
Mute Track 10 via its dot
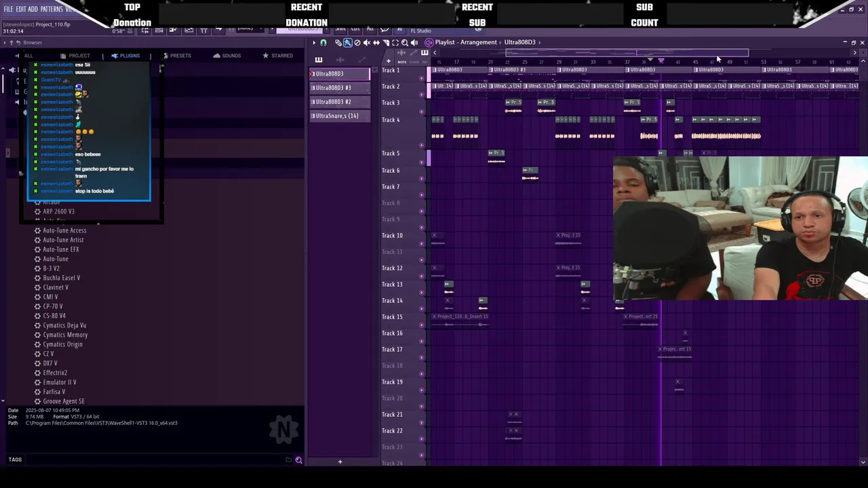(x=422, y=243)
